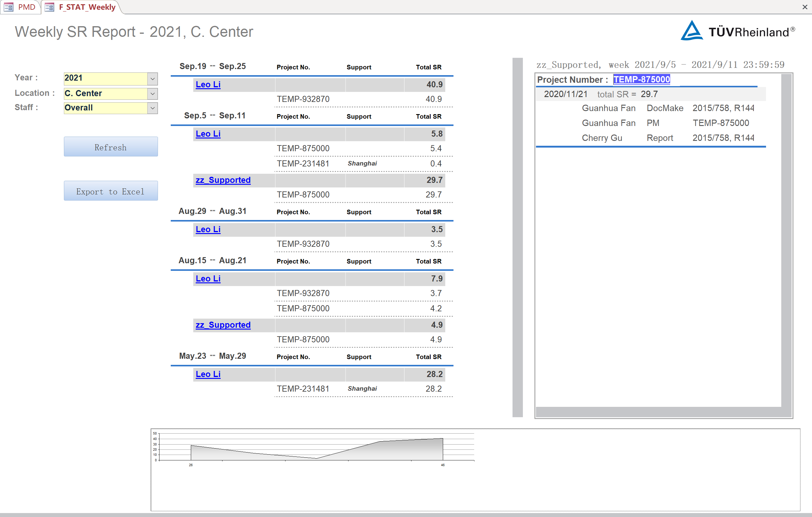Viewport: 812px width, 517px height.
Task: Click Export to Excel button
Action: 110,191
